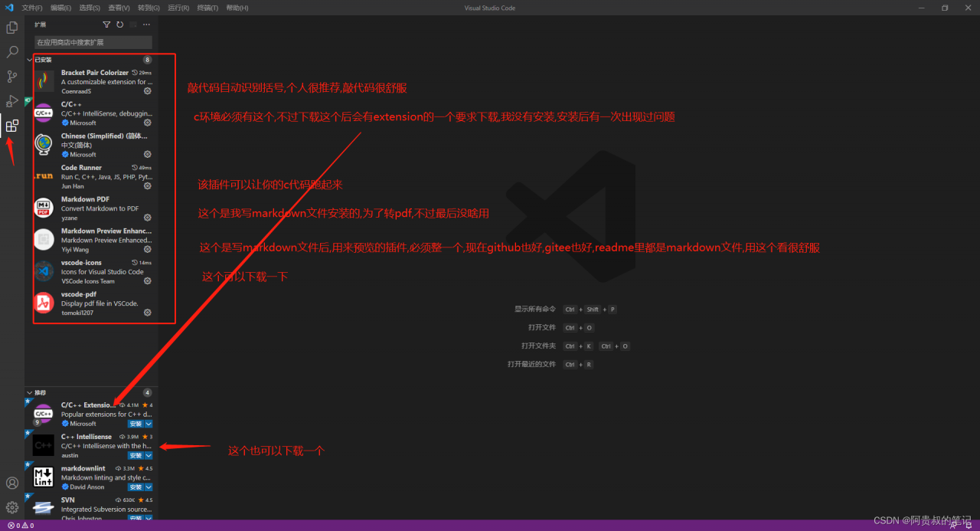The width and height of the screenshot is (980, 531).
Task: Open install dropdown arrow for C/C++ Extension Pack
Action: [149, 424]
